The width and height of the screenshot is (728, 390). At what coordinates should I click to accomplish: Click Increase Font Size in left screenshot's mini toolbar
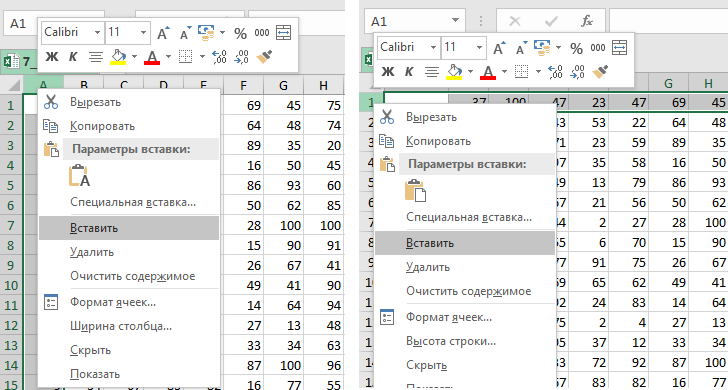[x=163, y=33]
